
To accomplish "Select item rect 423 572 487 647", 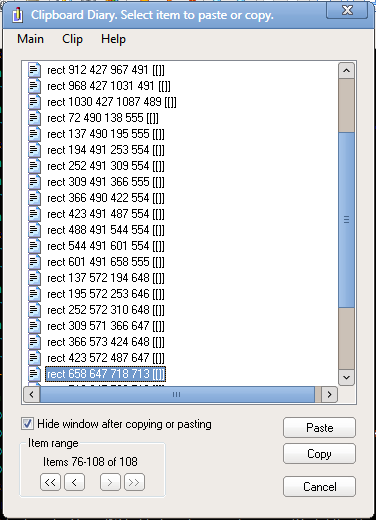I will click(x=106, y=358).
